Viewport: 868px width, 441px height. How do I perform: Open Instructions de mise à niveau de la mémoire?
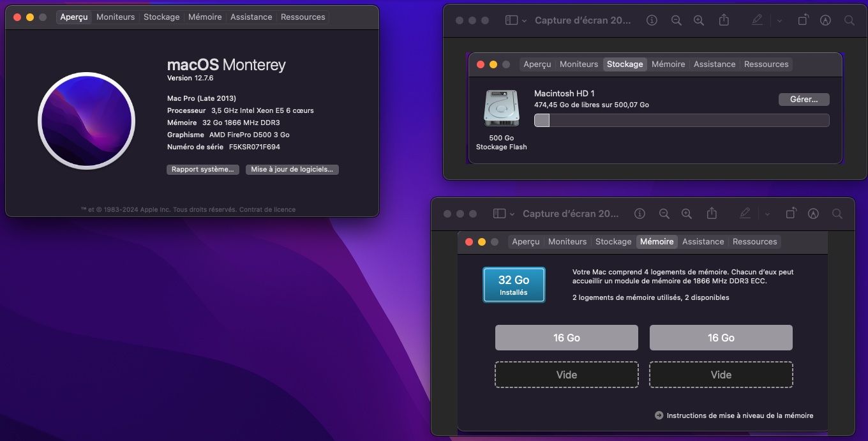coord(740,415)
